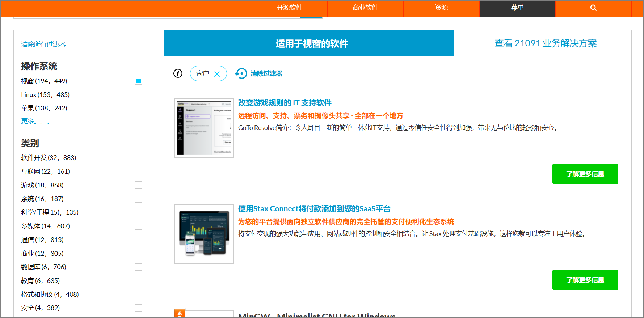The height and width of the screenshot is (318, 644).
Task: Tick the 安全 category checkbox
Action: [139, 308]
